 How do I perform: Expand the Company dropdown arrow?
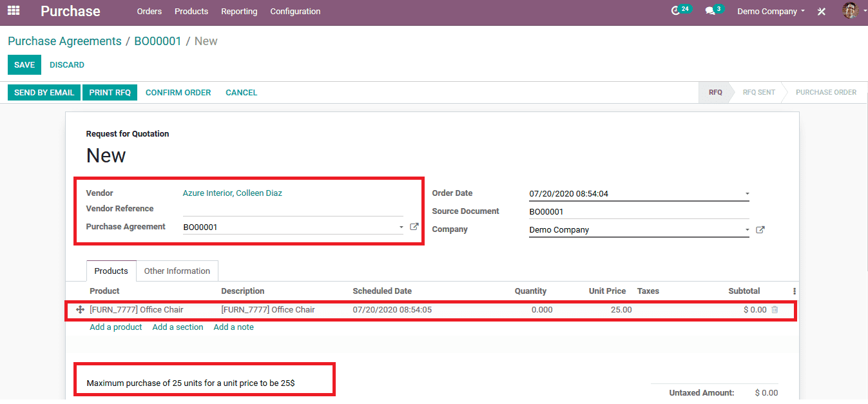click(747, 229)
